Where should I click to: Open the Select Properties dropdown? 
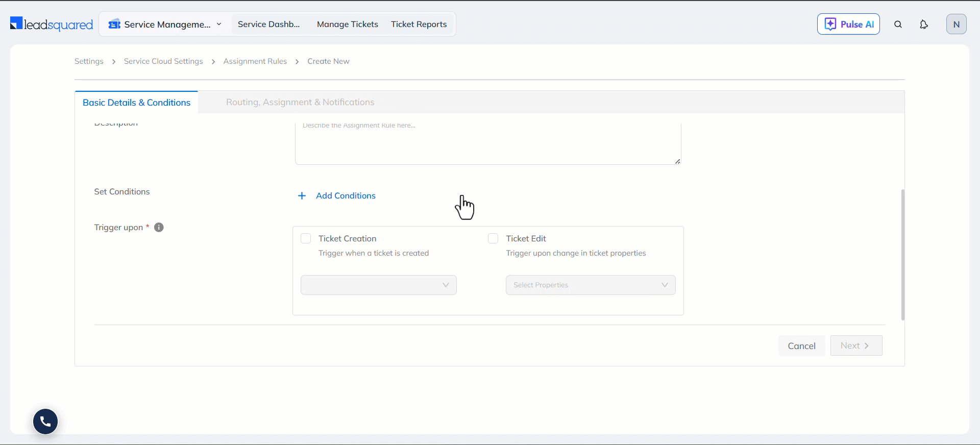pos(590,285)
